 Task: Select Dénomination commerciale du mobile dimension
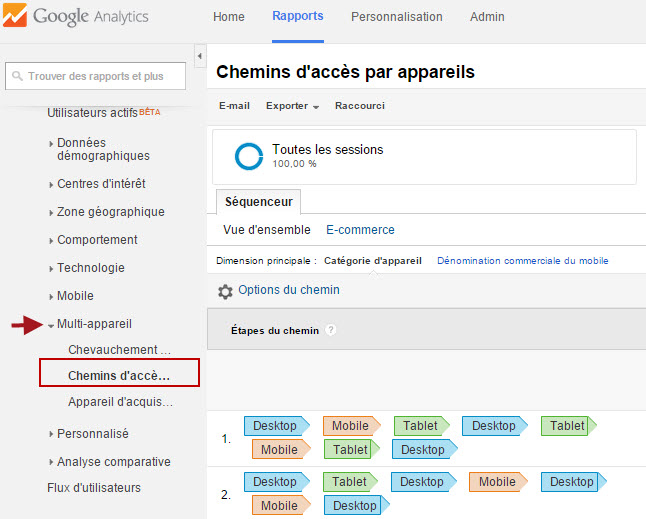522,261
